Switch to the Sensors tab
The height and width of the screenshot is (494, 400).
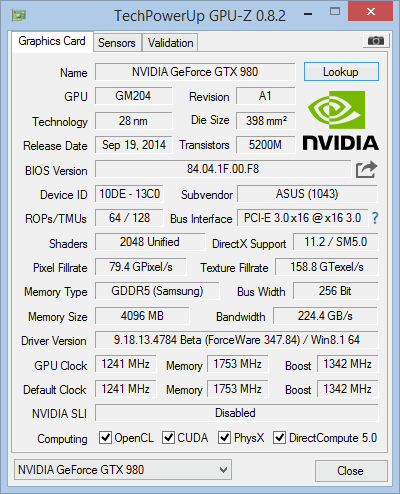[117, 43]
